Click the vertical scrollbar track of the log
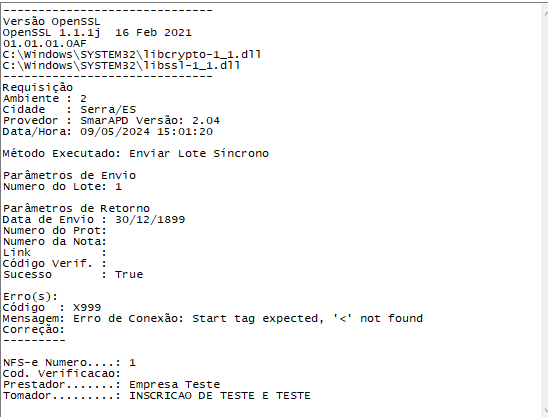This screenshot has width=548, height=417. 545,210
